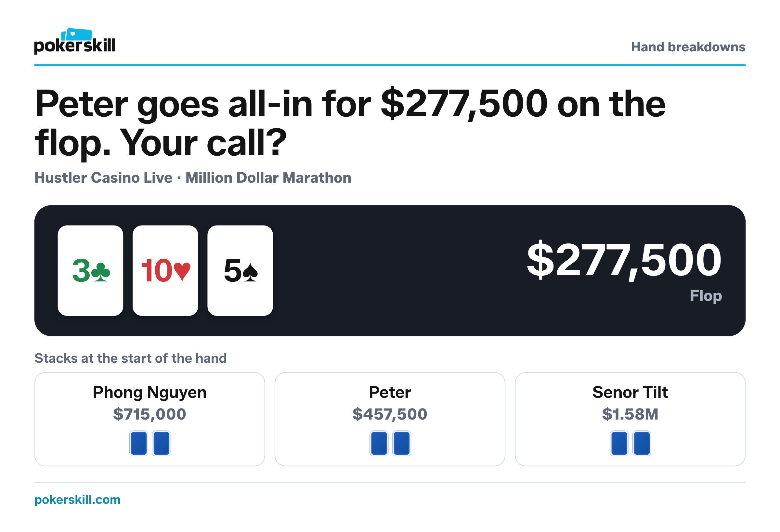
Task: Click the $277,500 pot amount
Action: coord(624,261)
